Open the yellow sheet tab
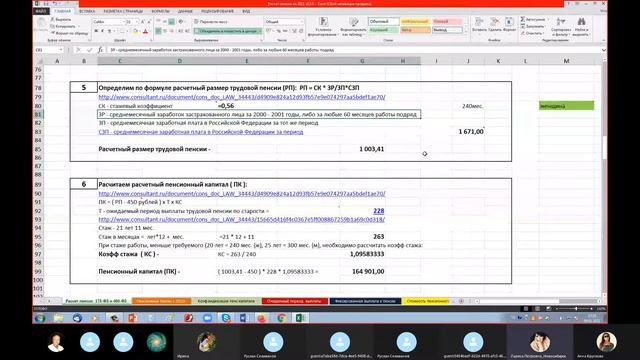This screenshot has width=640, height=360. click(x=427, y=301)
